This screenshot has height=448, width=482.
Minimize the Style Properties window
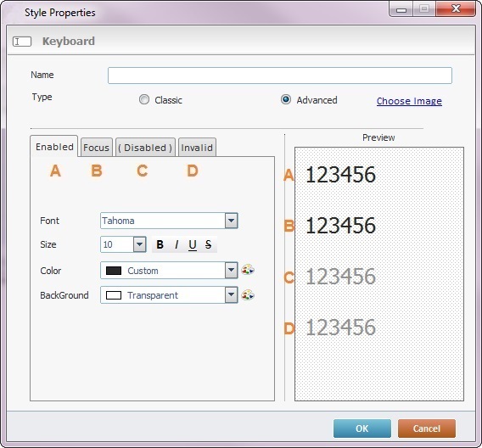tap(401, 9)
